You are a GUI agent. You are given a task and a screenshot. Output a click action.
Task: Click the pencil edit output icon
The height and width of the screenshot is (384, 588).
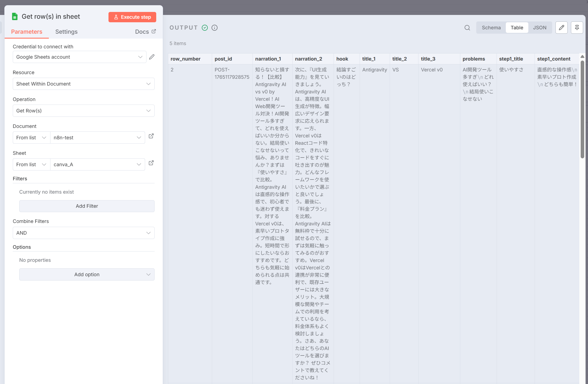click(x=561, y=28)
